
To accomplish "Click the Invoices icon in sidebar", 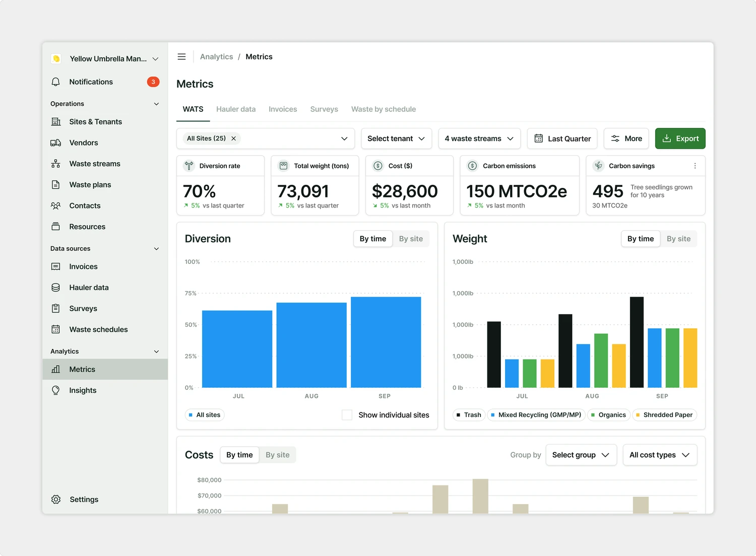I will click(x=56, y=266).
